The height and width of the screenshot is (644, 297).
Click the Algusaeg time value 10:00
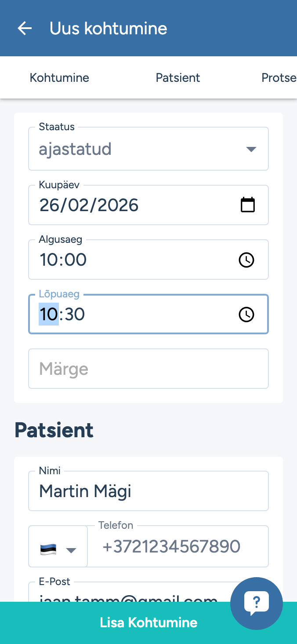(63, 260)
